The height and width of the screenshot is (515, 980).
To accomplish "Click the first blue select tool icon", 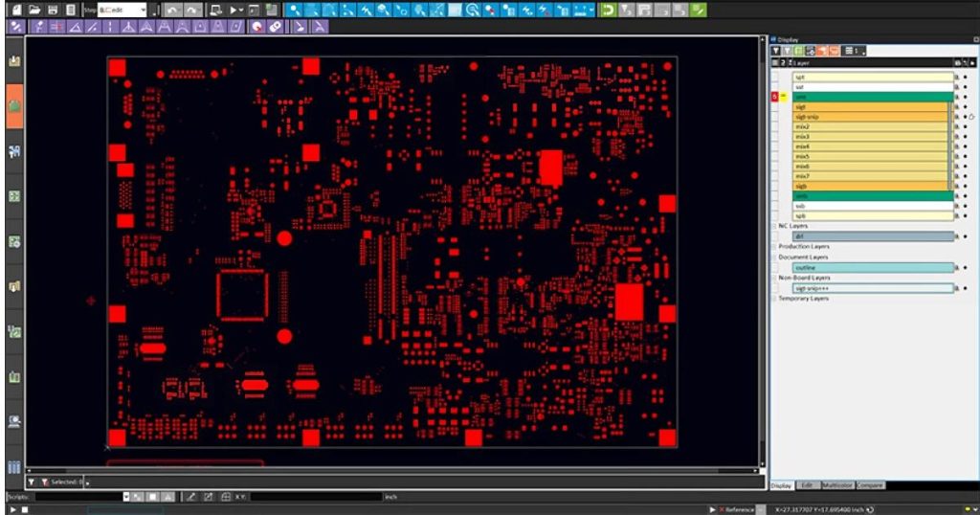I will coord(294,10).
